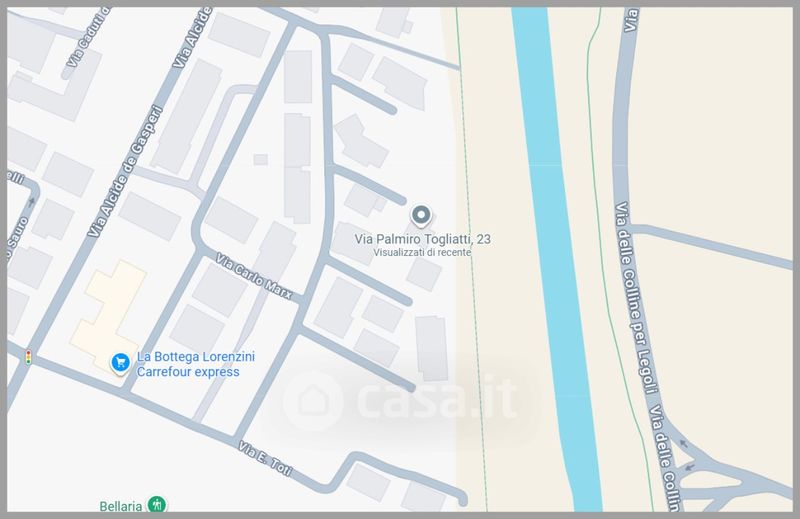Select La Bottega Lorenzini Carrefour express label
The width and height of the screenshot is (800, 519).
point(189,364)
